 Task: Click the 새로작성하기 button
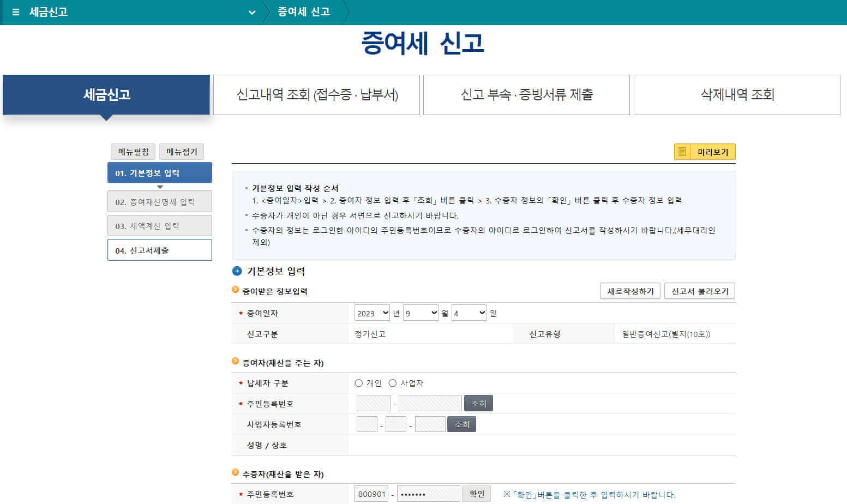click(630, 291)
